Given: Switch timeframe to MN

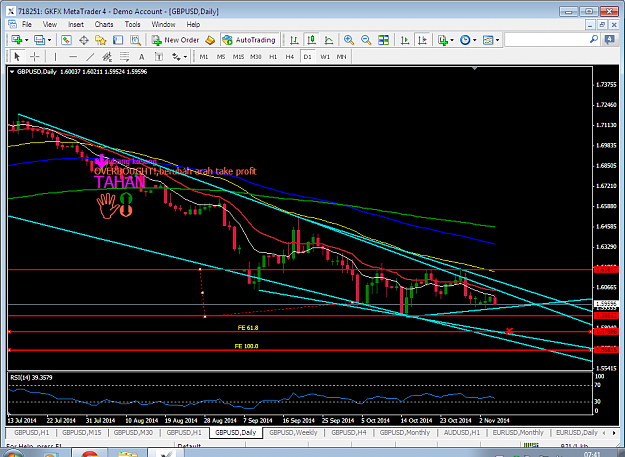Looking at the screenshot, I should pyautogui.click(x=342, y=57).
